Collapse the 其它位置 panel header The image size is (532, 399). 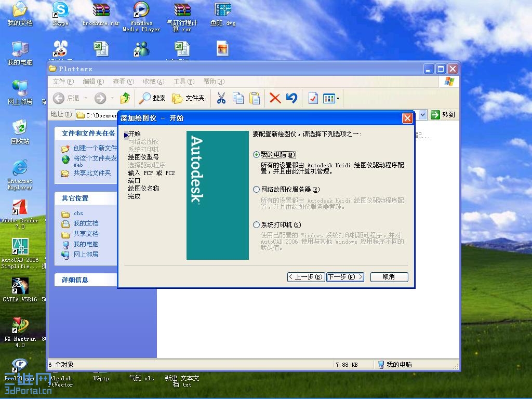pyautogui.click(x=86, y=198)
